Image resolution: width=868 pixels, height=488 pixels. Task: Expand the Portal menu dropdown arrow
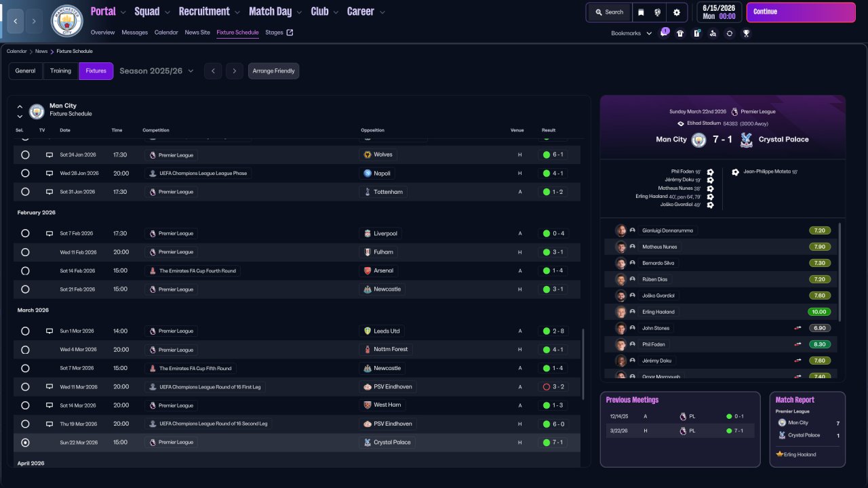[x=123, y=12]
